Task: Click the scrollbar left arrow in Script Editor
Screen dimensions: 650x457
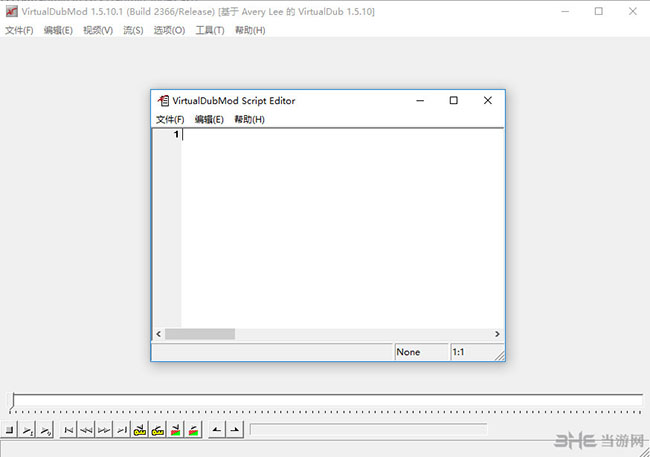Action: pyautogui.click(x=159, y=334)
